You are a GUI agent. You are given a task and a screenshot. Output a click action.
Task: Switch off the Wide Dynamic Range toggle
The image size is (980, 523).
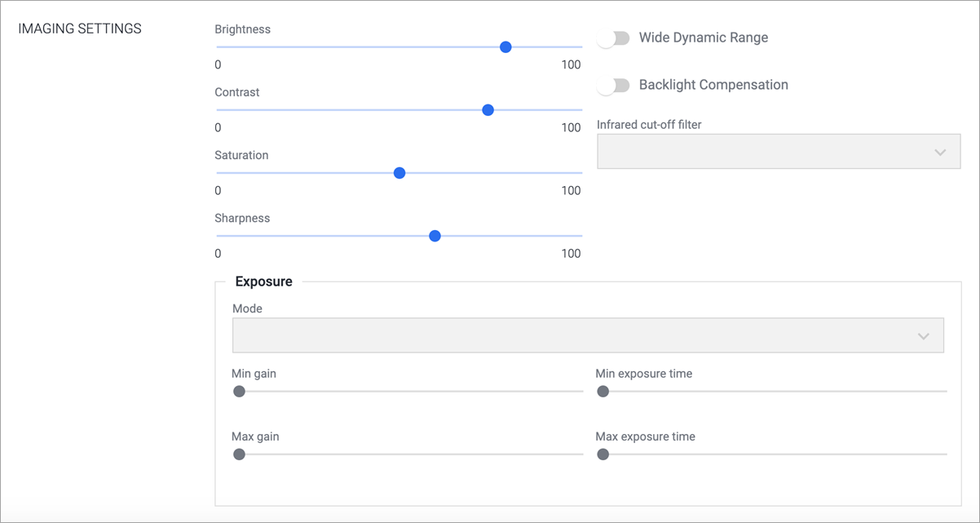pos(613,38)
